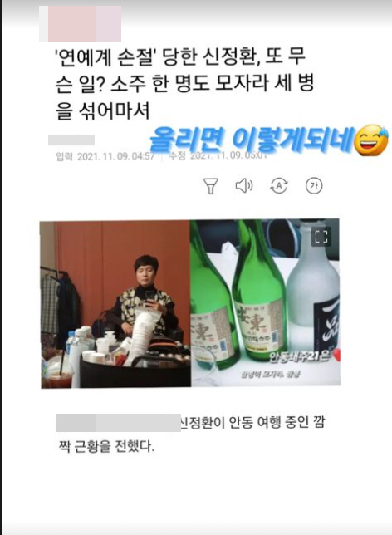Screen dimensions: 392x535
Task: Tap the speaker icon to hear article
Action: tap(244, 186)
